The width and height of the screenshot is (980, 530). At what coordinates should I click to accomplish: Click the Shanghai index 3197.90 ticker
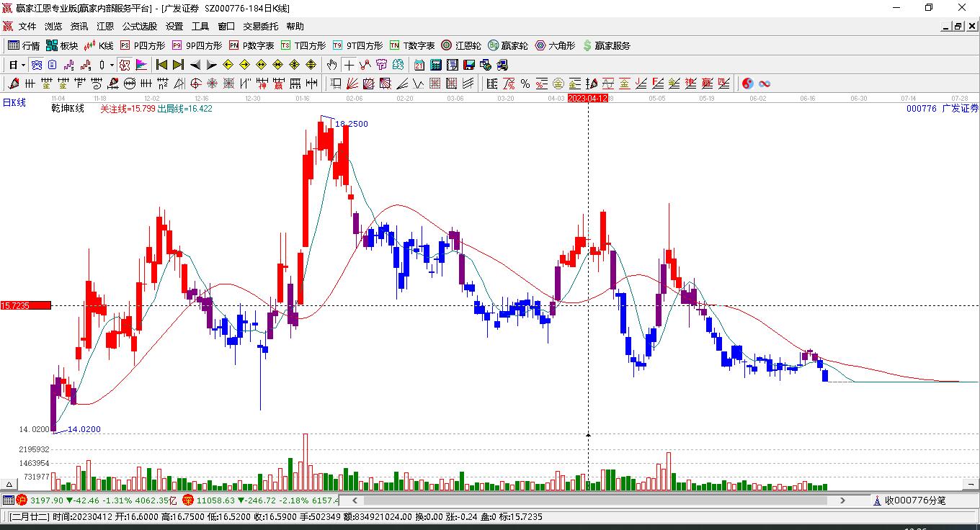tap(97, 500)
